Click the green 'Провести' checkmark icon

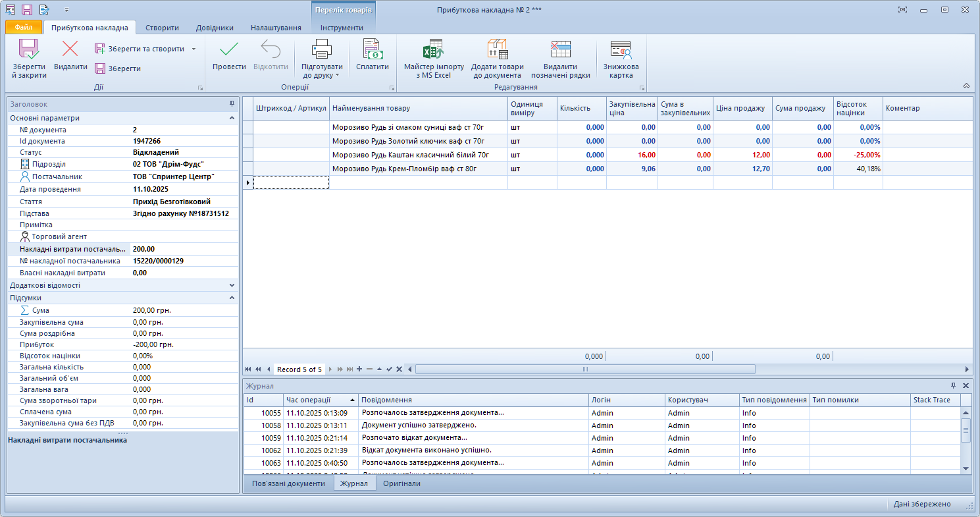point(229,50)
